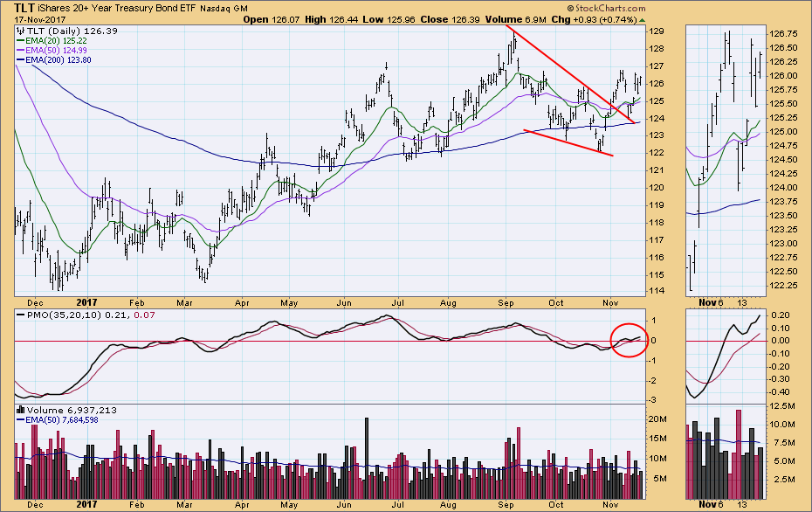Screen dimensions: 812x512
Task: Select the green EMA(20) legend line swatch
Action: (x=21, y=40)
